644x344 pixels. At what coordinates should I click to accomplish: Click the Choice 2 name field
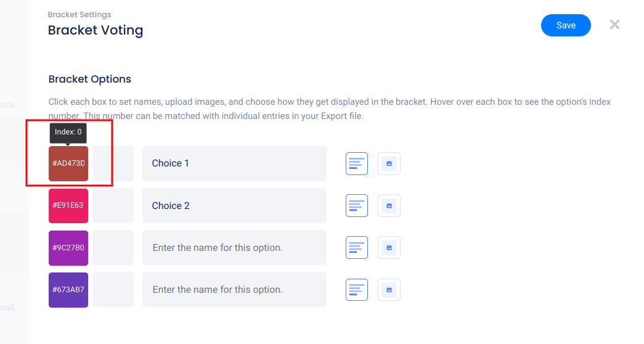point(234,206)
